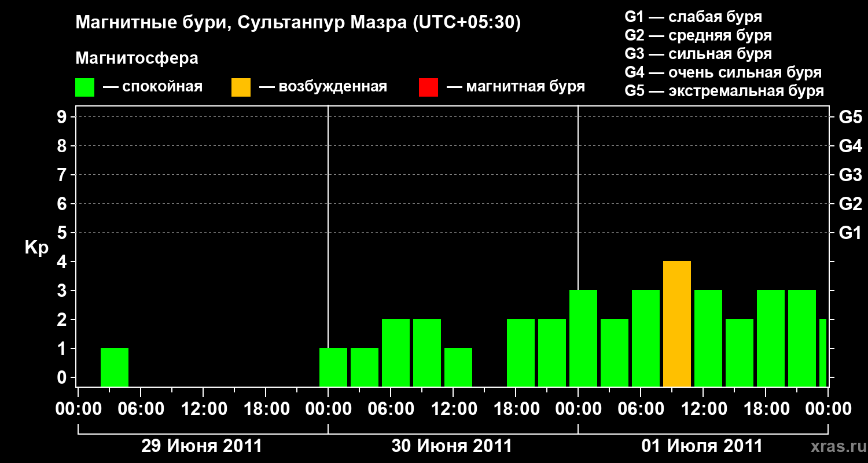Click 'G1 — слабая буря' legend line
The image size is (868, 463).
[693, 17]
